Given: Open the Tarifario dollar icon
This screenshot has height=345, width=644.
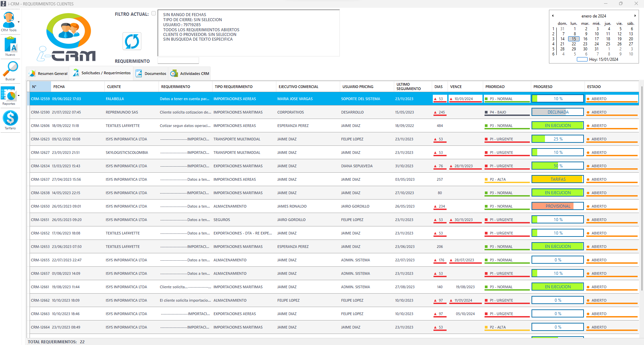Looking at the screenshot, I should (x=10, y=118).
